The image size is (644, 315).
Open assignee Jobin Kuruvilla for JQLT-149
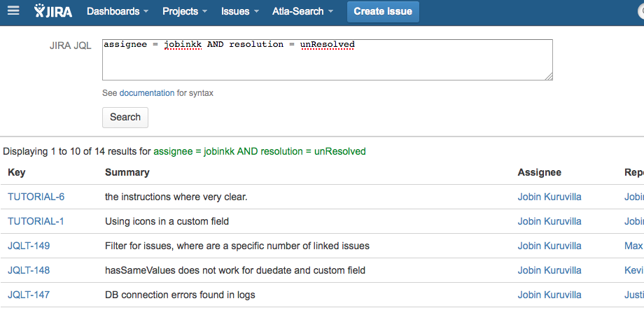(x=549, y=246)
